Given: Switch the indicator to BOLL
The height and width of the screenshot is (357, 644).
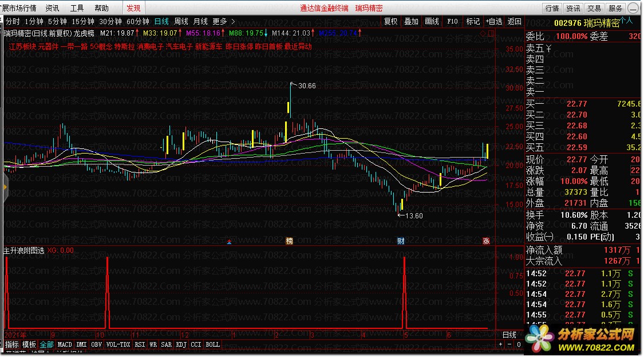Looking at the screenshot, I should (x=212, y=344).
